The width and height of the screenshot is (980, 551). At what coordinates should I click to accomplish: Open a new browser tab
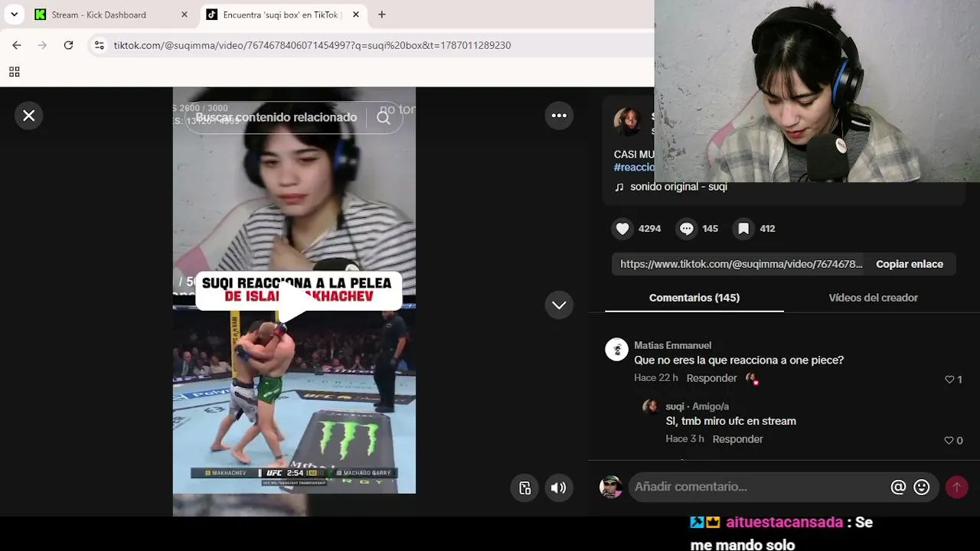(381, 15)
